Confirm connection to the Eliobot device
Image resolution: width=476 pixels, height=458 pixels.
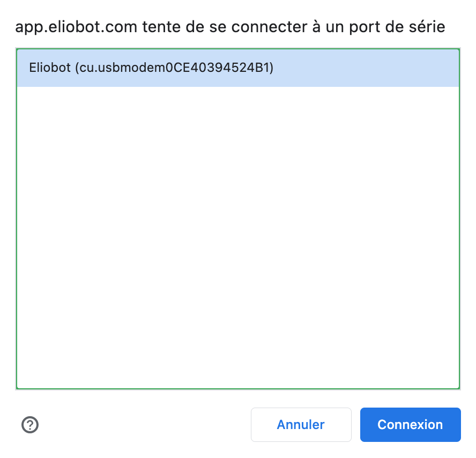point(410,425)
